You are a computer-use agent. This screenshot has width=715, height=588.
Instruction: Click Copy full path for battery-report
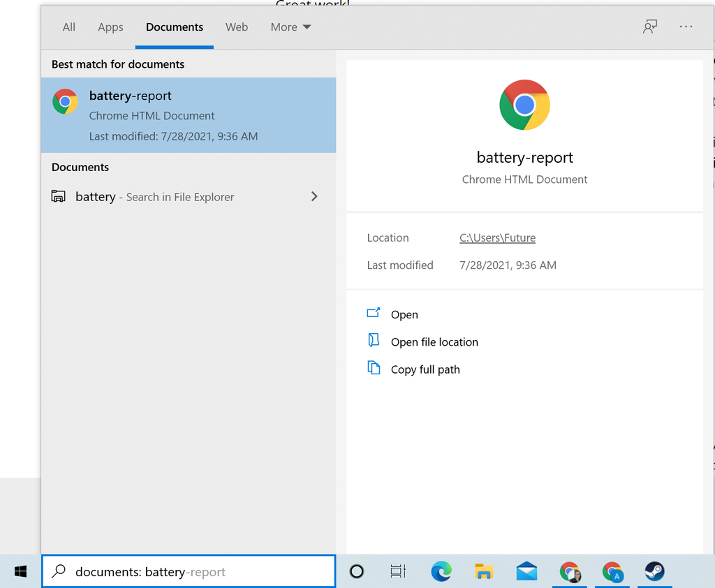coord(424,369)
